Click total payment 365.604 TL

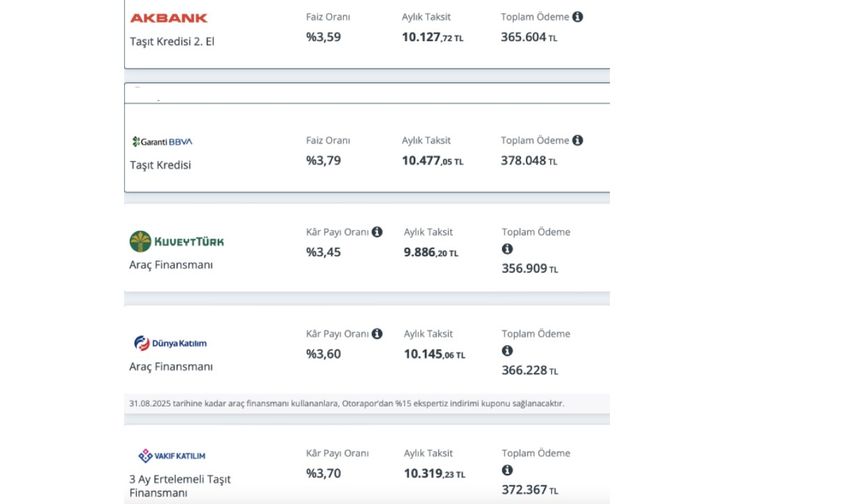pos(529,37)
